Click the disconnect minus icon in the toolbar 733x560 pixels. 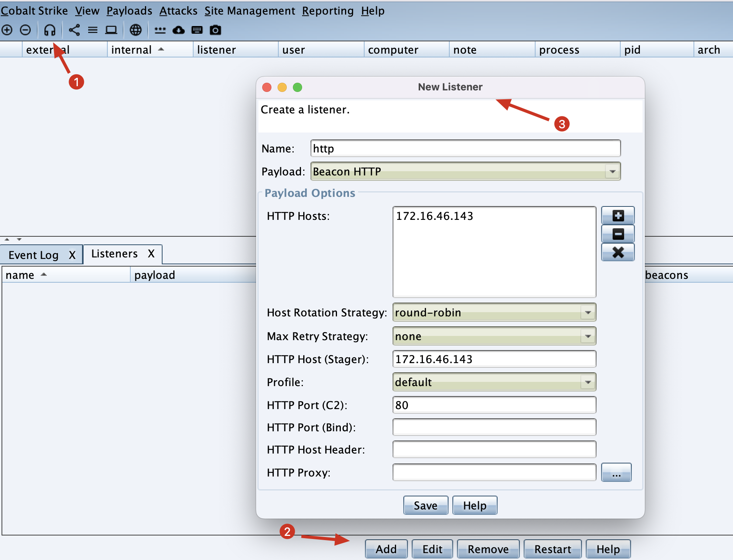coord(25,30)
